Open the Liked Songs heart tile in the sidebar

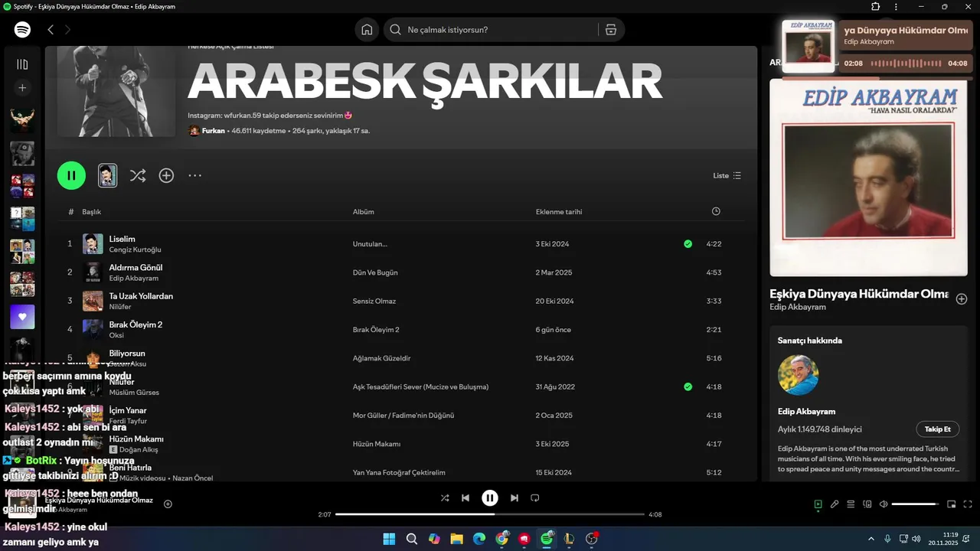coord(22,317)
